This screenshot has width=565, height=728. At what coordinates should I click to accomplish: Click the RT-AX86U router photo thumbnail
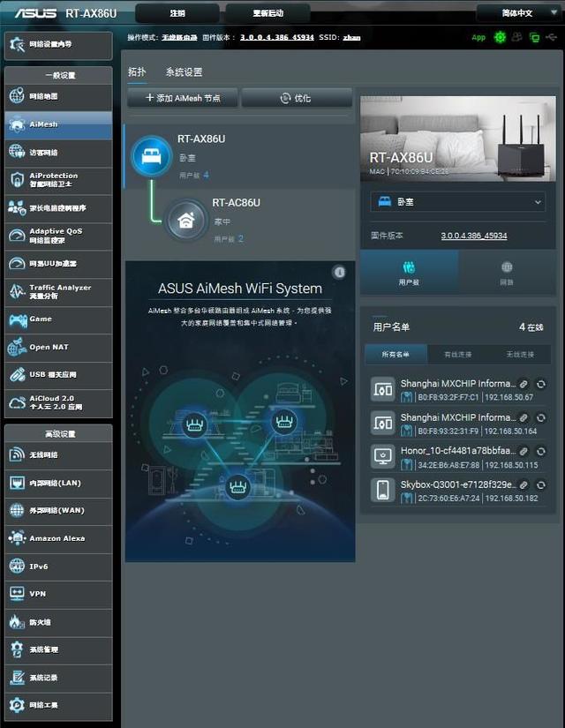458,139
